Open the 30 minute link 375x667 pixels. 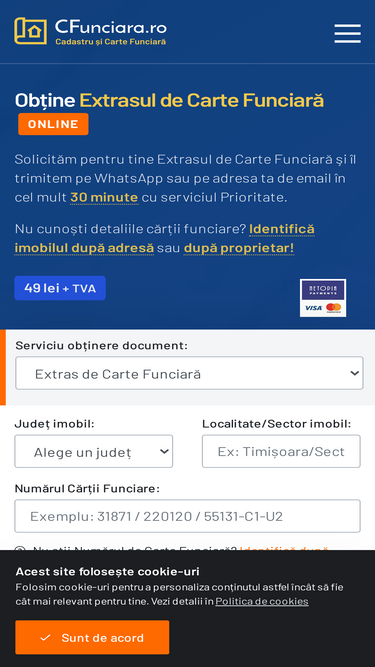click(x=104, y=198)
